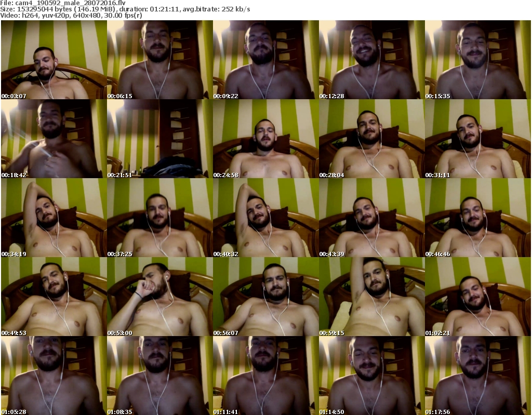Pick the 00:37:25 preview frame
Image resolution: width=532 pixels, height=415 pixels.
point(160,218)
